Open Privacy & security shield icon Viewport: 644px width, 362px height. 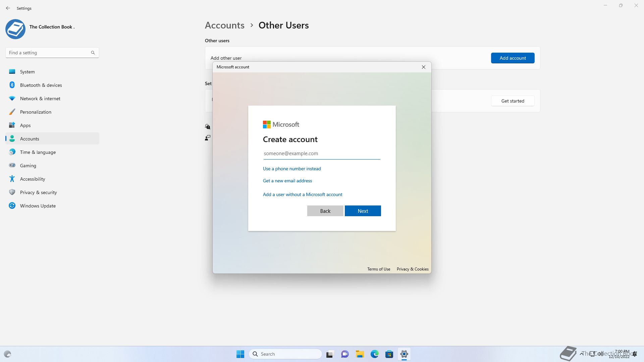(12, 192)
